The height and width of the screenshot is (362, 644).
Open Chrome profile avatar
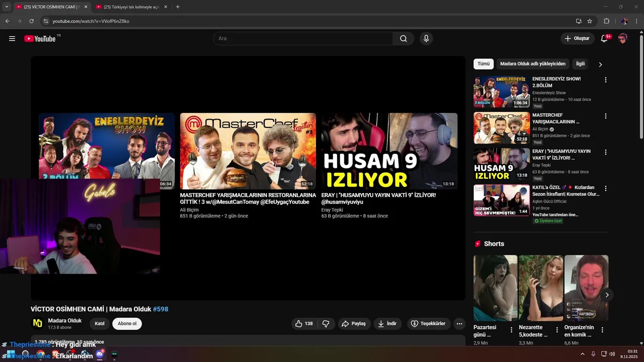[x=624, y=21]
